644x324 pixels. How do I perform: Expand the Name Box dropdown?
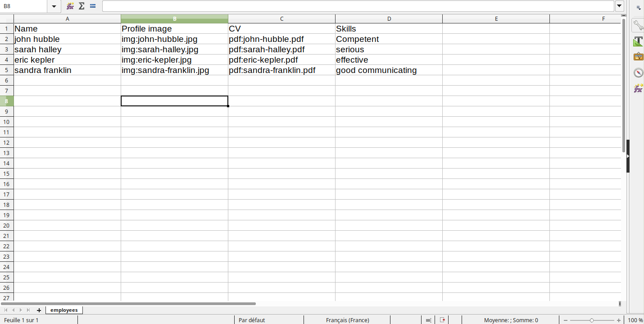tap(54, 6)
